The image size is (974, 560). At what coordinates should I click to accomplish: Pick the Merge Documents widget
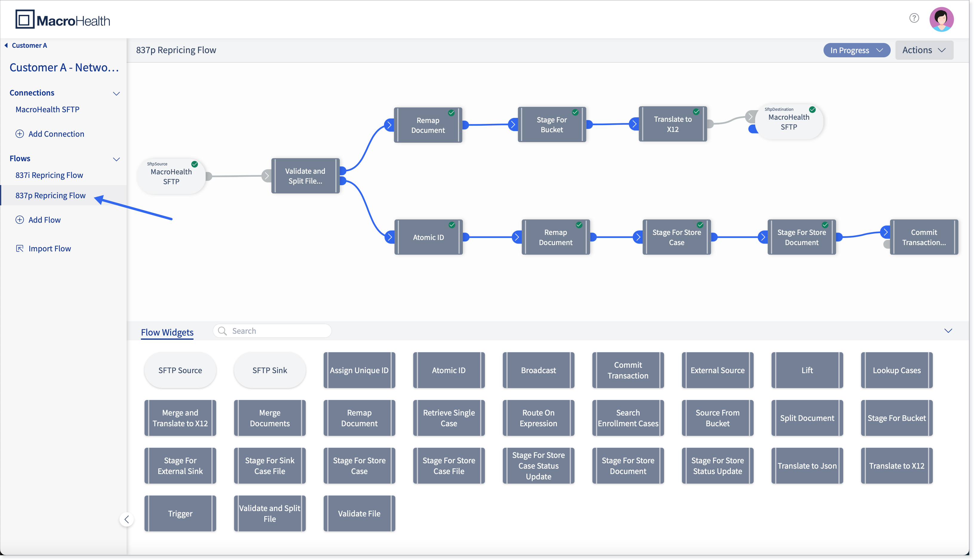(x=270, y=418)
